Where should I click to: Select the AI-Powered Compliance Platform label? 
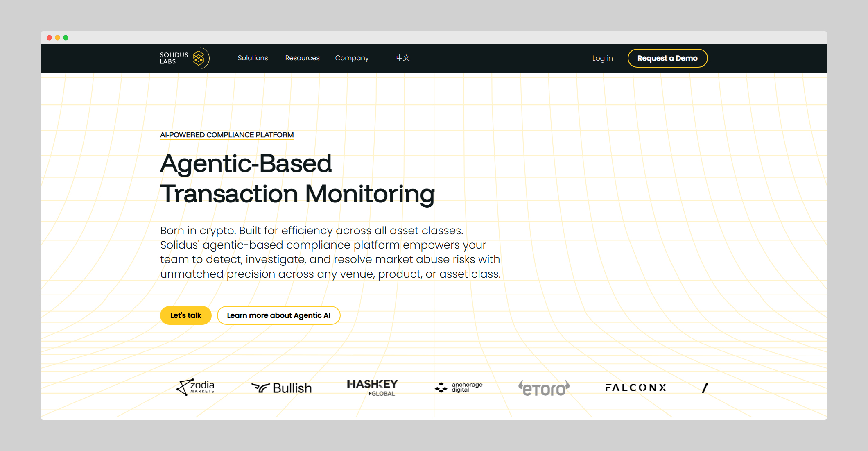click(x=227, y=135)
